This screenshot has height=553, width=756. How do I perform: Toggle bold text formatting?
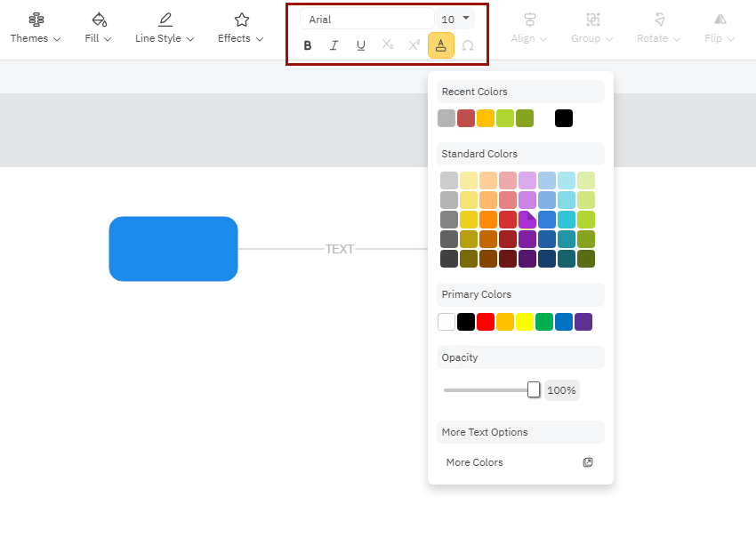[x=308, y=45]
